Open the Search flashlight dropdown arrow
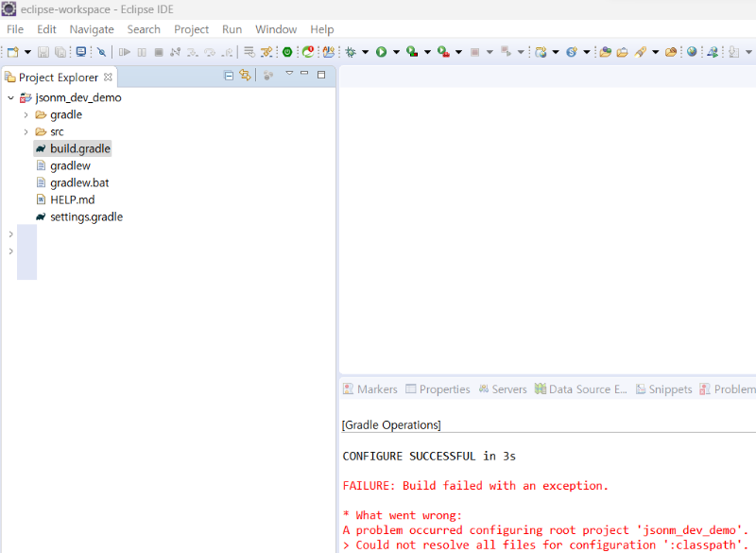This screenshot has height=553, width=756. [x=655, y=52]
